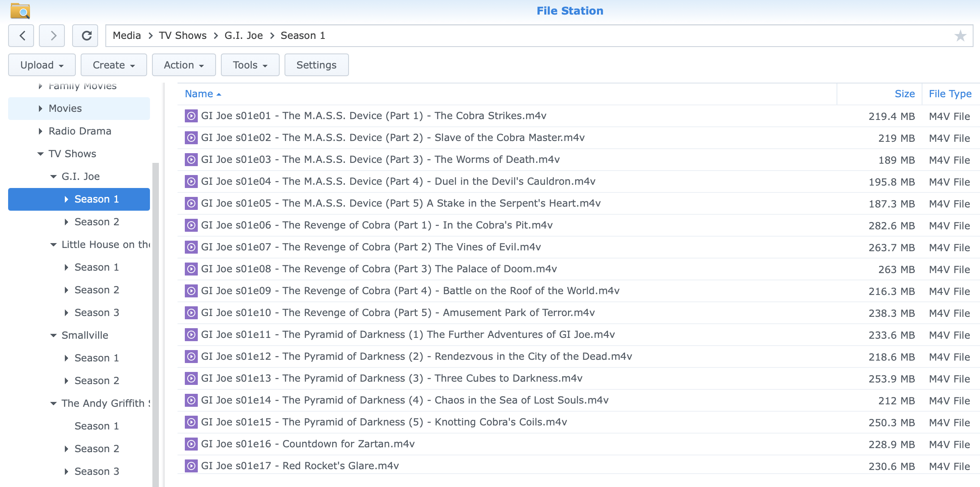The width and height of the screenshot is (980, 487).
Task: Click video icon of s01e04 Duel in the Devil's Cauldron
Action: (x=191, y=182)
